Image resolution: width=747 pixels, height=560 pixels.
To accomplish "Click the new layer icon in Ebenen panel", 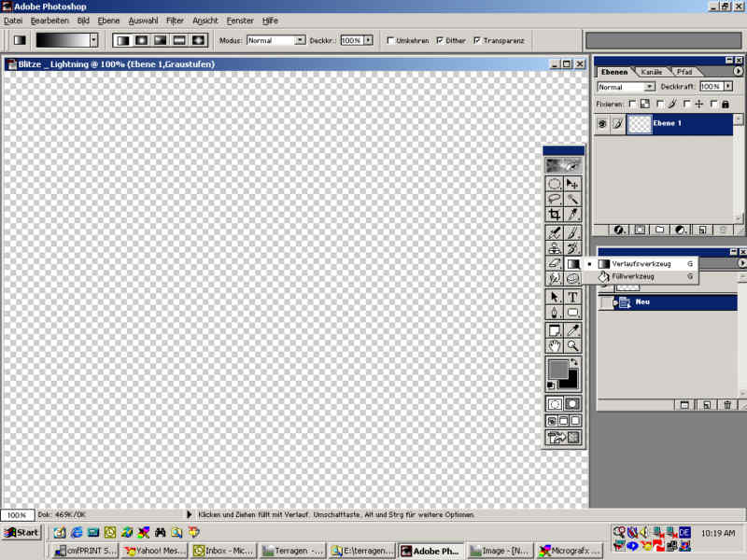I will tap(701, 229).
